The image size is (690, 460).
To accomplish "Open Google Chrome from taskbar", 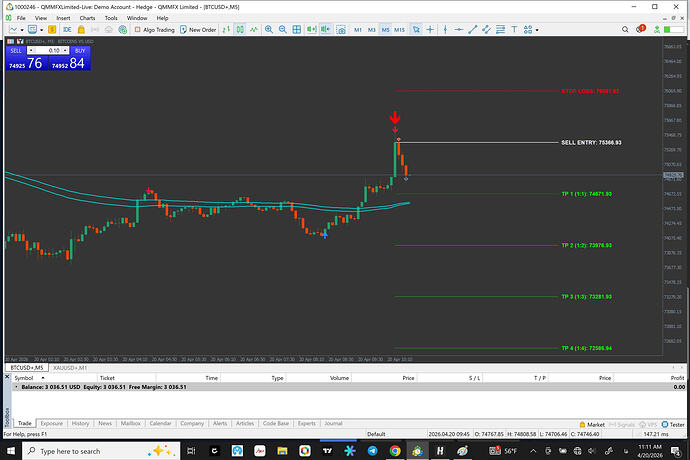I will click(x=395, y=451).
